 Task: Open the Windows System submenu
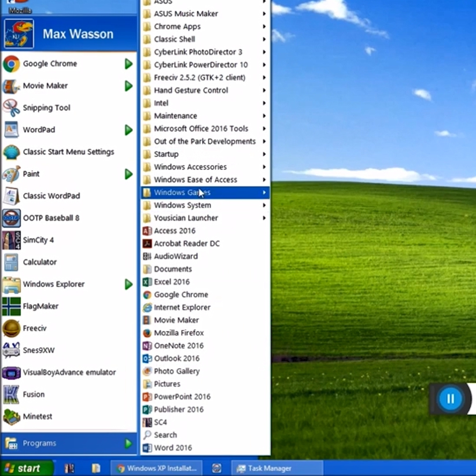pyautogui.click(x=205, y=205)
